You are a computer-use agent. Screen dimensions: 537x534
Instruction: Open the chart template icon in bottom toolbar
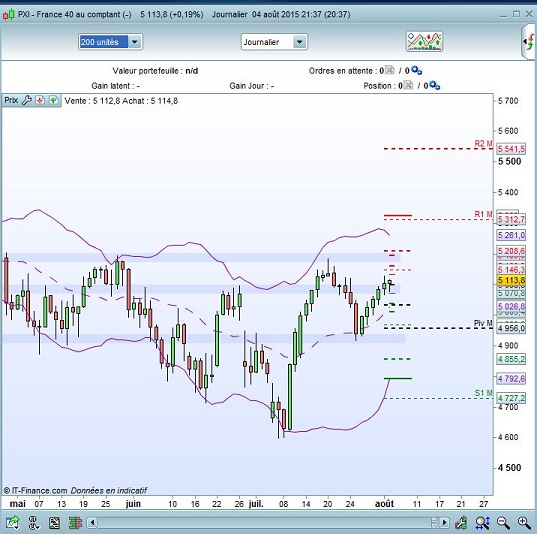point(54,523)
